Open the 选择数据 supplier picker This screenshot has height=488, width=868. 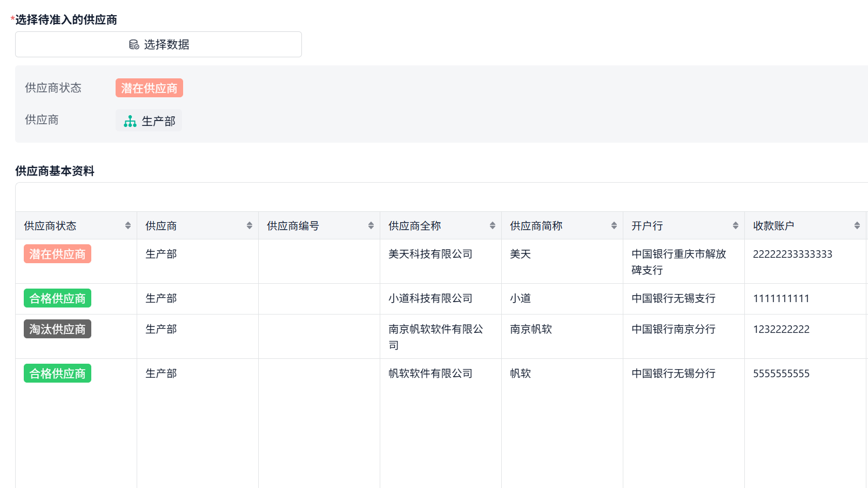pyautogui.click(x=158, y=44)
